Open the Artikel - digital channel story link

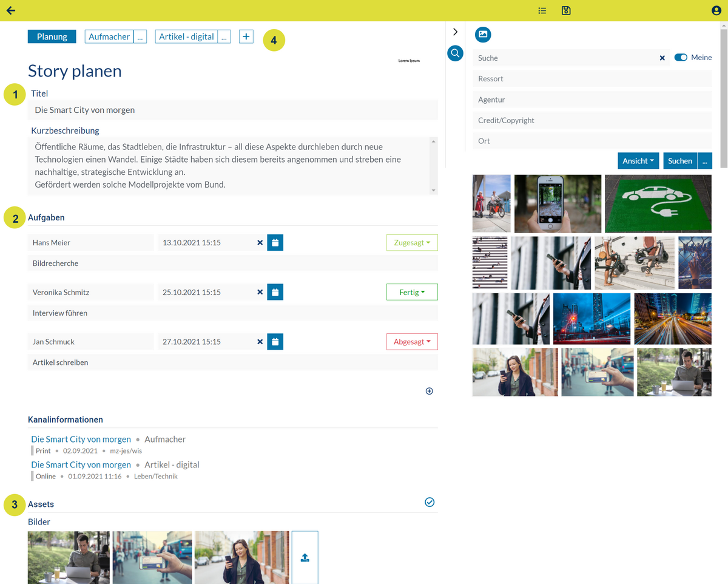[81, 464]
